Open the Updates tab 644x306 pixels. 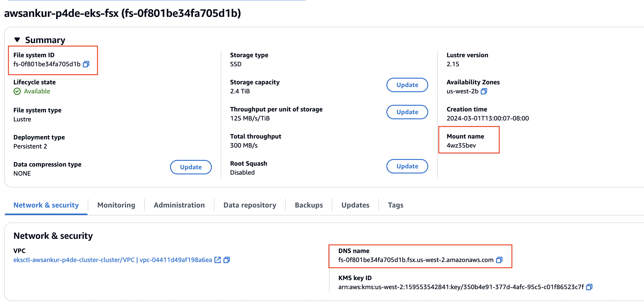pyautogui.click(x=355, y=205)
